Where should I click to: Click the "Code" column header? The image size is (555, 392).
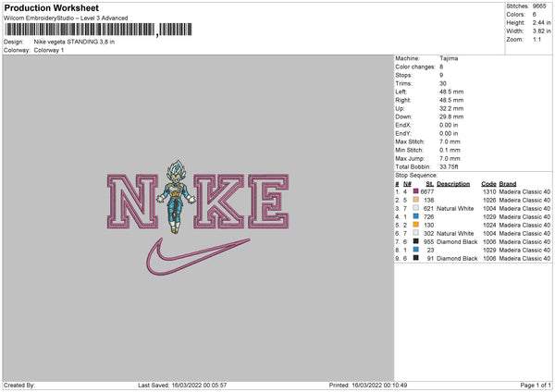(x=488, y=184)
